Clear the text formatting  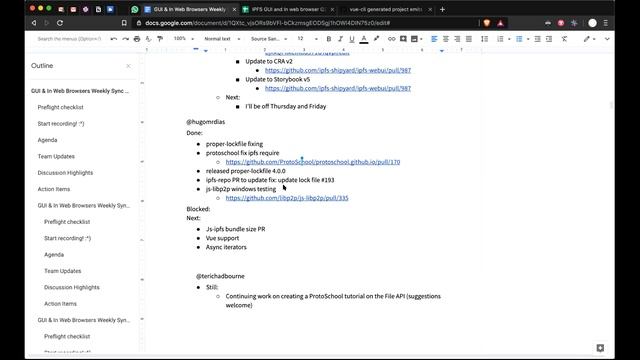(x=564, y=39)
